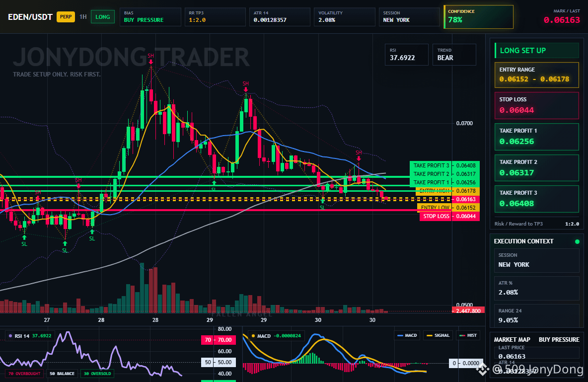Click the ATR % 2.08% card
The height and width of the screenshot is (382, 588).
(x=537, y=288)
